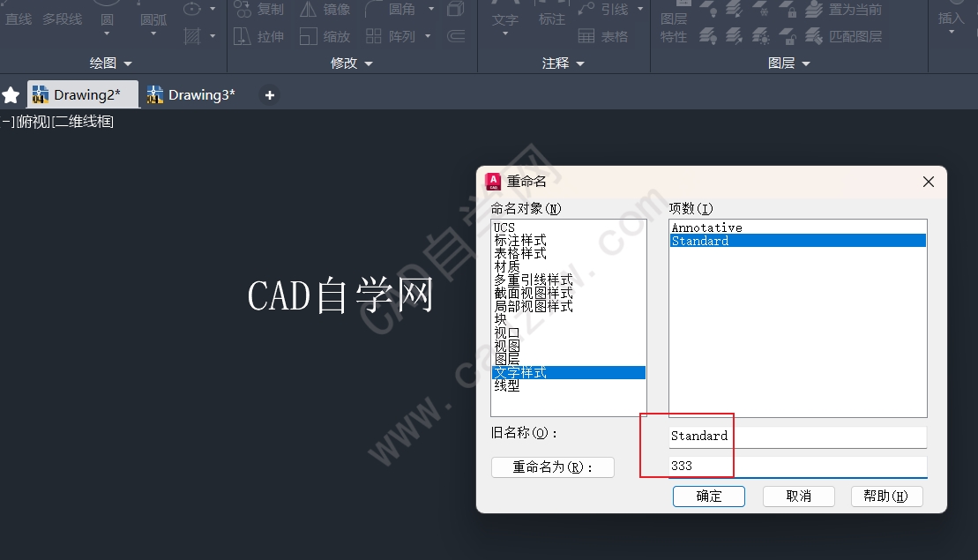Confirm with the 确定 button
978x560 pixels.
click(708, 497)
